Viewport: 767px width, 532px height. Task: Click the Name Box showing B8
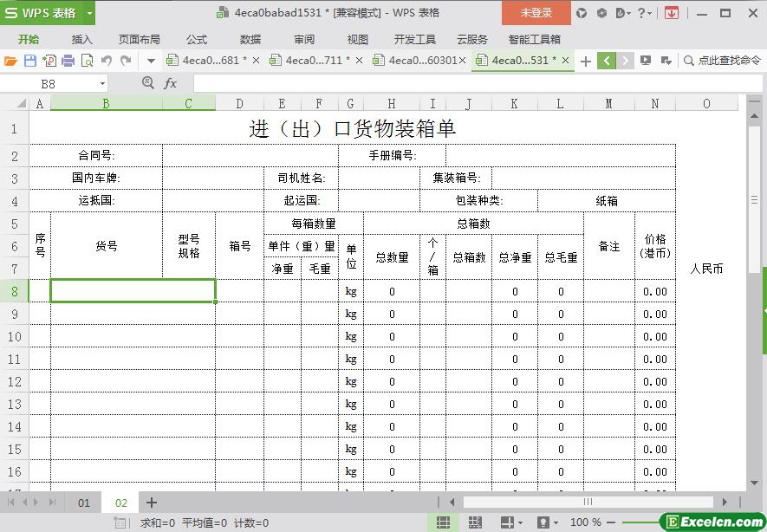point(48,84)
